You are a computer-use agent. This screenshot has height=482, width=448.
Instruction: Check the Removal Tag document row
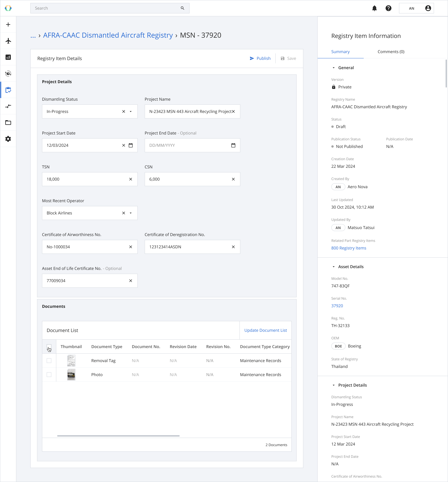49,360
